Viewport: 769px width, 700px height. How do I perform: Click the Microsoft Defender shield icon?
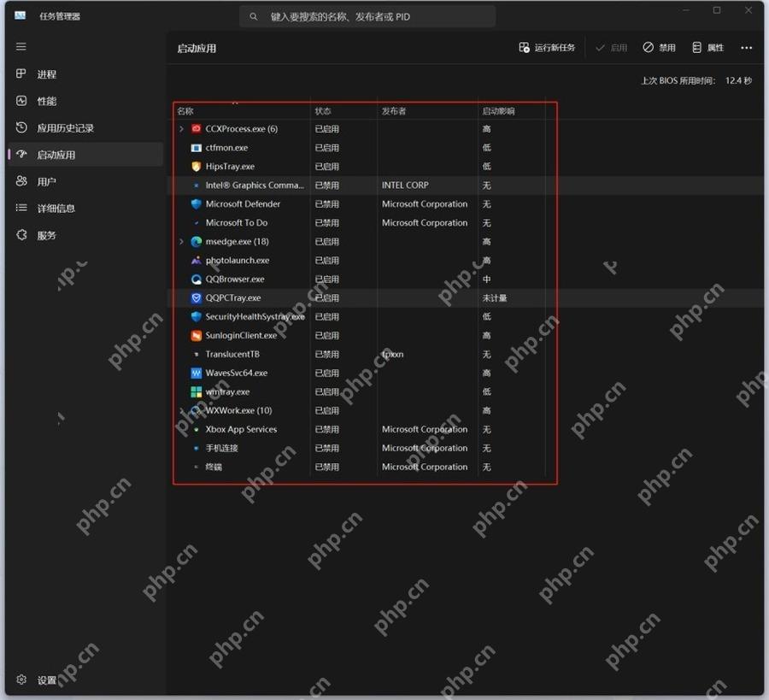point(197,203)
